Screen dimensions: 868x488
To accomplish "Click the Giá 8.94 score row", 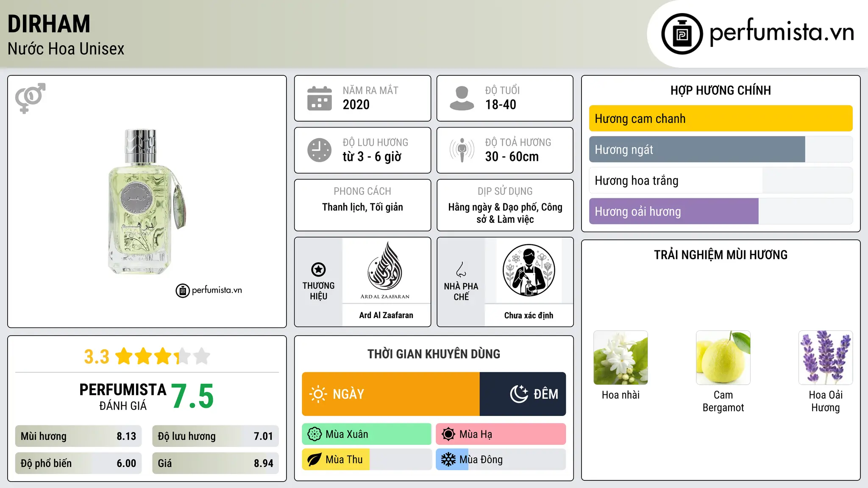I will [x=215, y=463].
